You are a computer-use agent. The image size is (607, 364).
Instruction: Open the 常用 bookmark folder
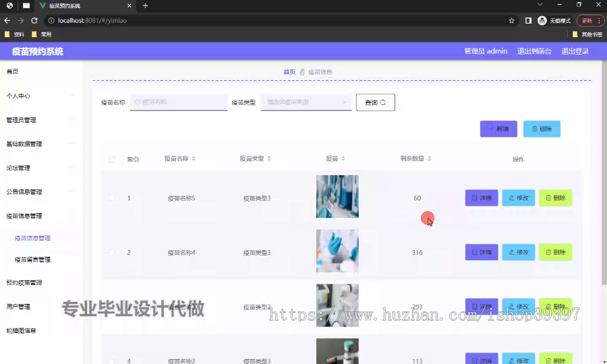(x=41, y=34)
